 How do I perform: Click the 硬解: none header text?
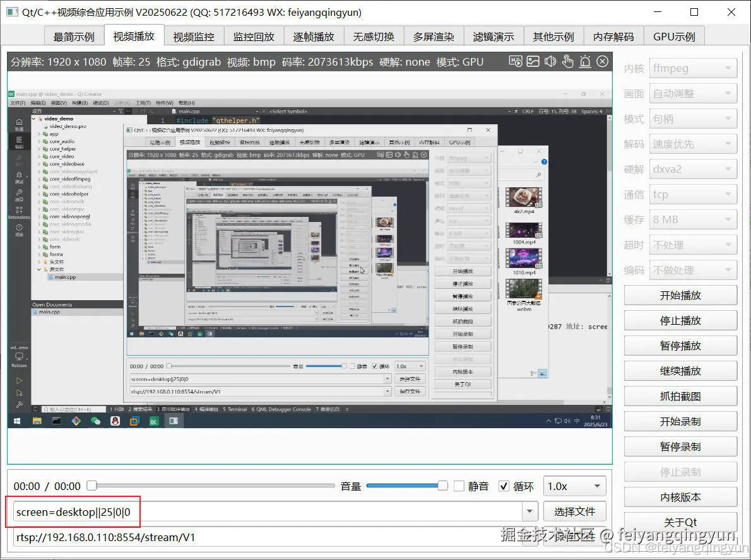[x=405, y=62]
